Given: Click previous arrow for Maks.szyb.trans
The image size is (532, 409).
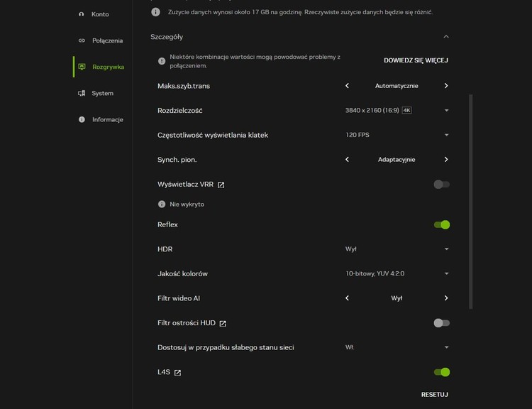Looking at the screenshot, I should coord(347,86).
